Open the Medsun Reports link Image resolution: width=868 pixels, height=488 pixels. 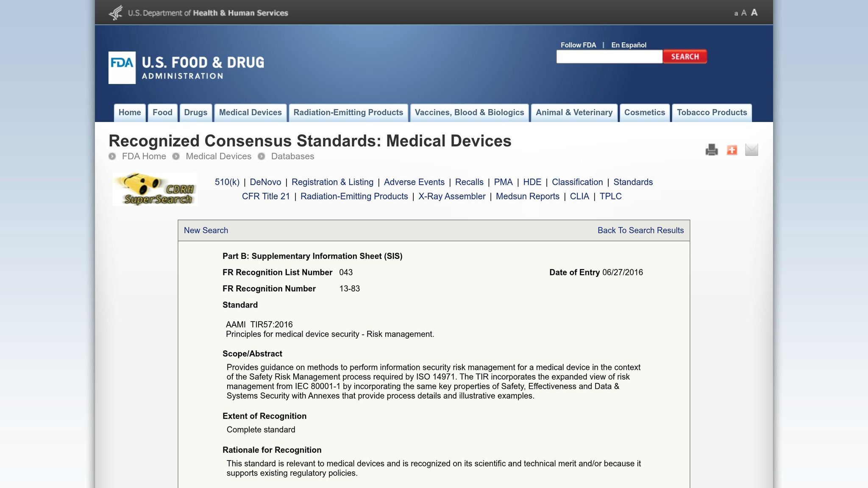pyautogui.click(x=528, y=197)
